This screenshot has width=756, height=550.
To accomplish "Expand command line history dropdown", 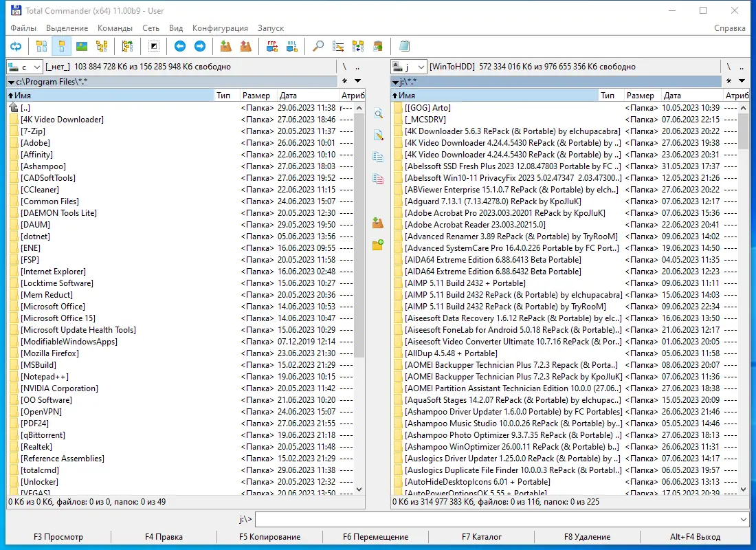I will click(743, 519).
